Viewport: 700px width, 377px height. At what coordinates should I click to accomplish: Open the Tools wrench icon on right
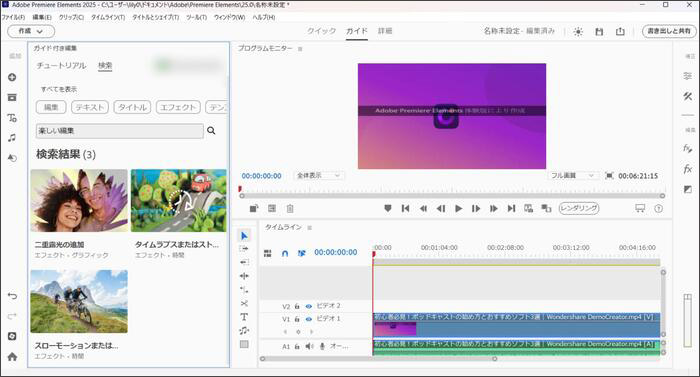pos(688,96)
